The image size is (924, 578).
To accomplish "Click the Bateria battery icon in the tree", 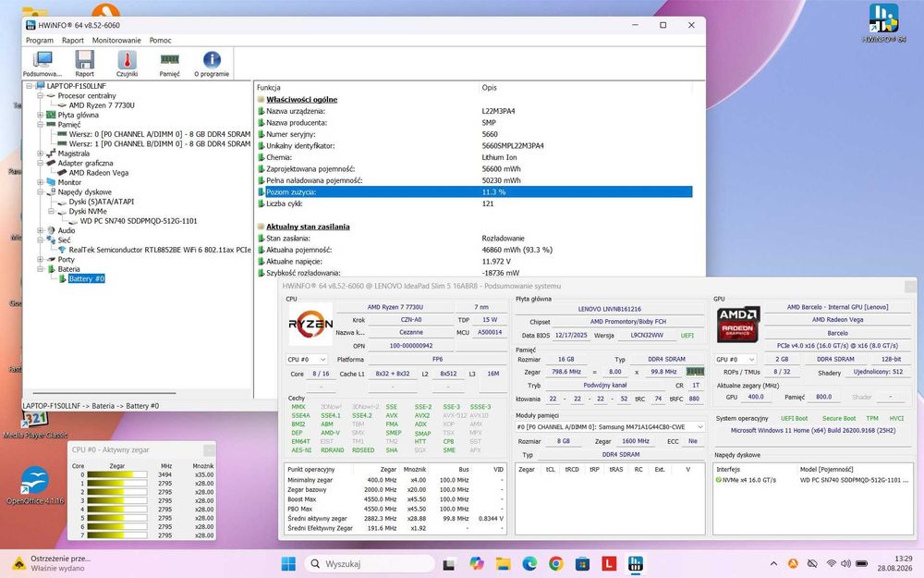I will click(51, 269).
